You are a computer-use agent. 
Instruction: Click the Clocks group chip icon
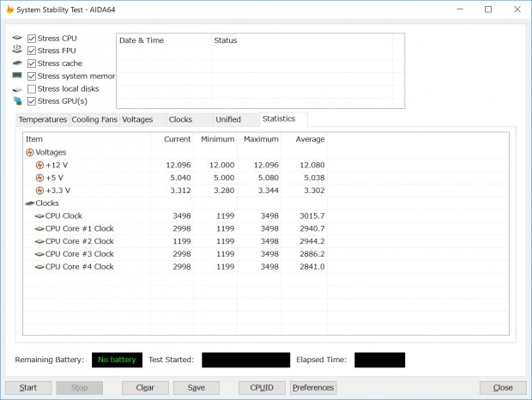tap(30, 203)
